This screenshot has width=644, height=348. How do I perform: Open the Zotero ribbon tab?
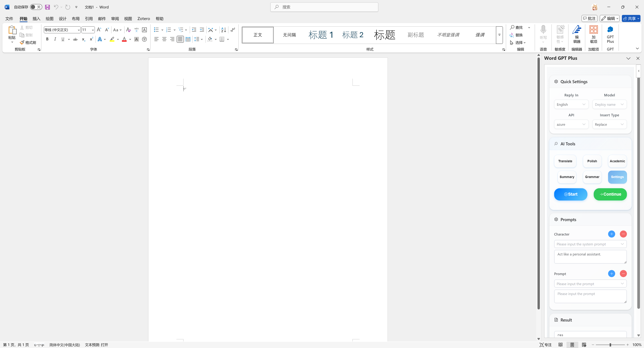pyautogui.click(x=144, y=19)
